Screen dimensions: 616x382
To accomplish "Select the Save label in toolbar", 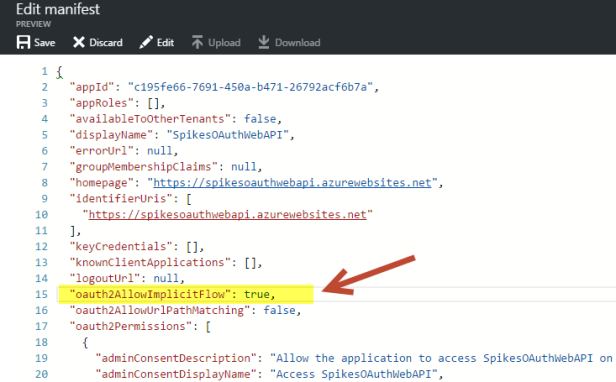I will pos(44,42).
